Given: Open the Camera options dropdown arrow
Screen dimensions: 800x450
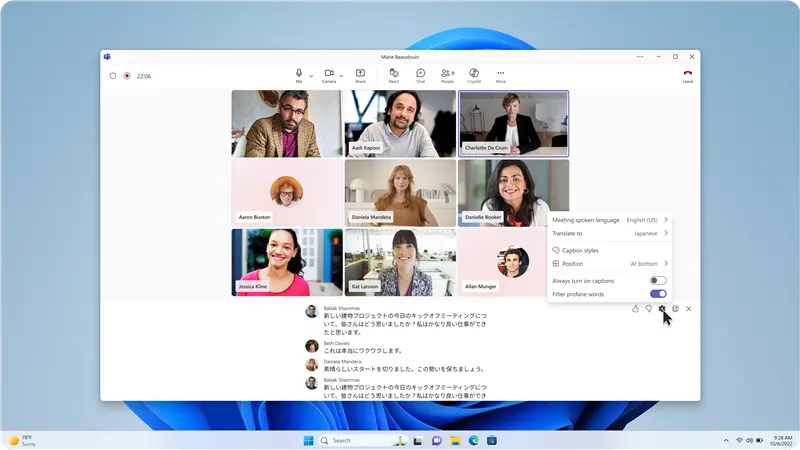Looking at the screenshot, I should [x=341, y=77].
